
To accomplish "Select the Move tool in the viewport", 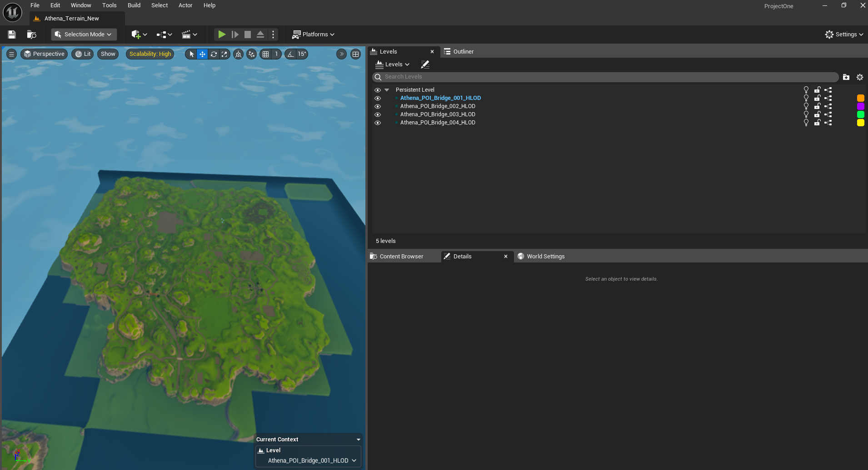I will pyautogui.click(x=202, y=54).
